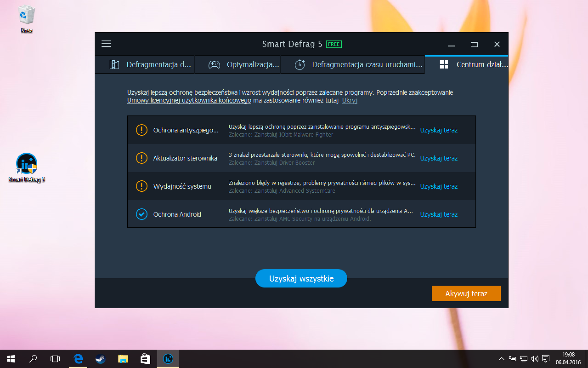
Task: Open the Windows Start menu
Action: pyautogui.click(x=11, y=359)
